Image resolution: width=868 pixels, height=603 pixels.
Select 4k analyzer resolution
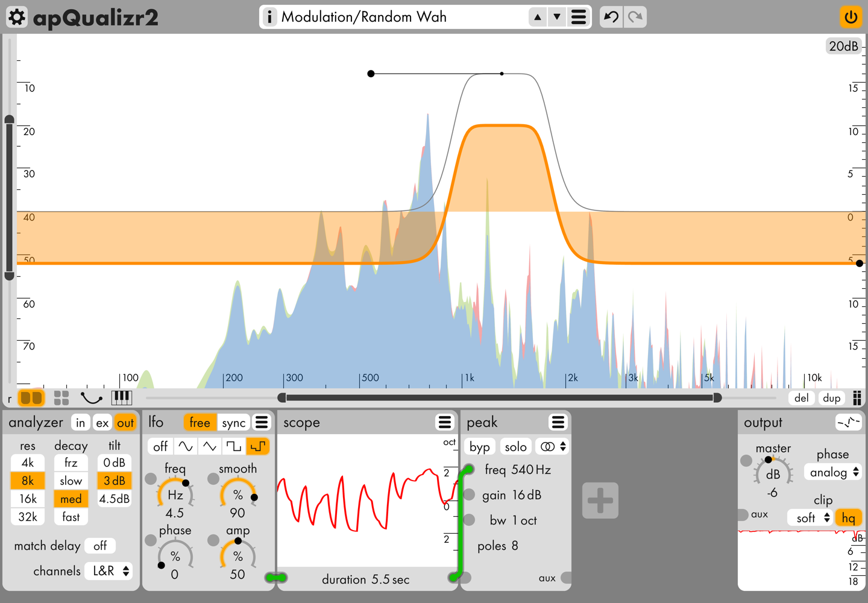tap(28, 463)
